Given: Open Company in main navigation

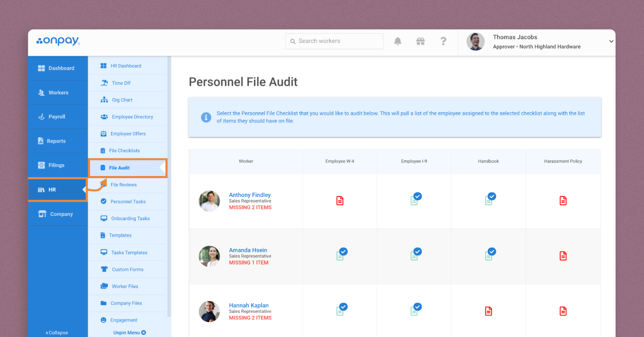Looking at the screenshot, I should (58, 214).
